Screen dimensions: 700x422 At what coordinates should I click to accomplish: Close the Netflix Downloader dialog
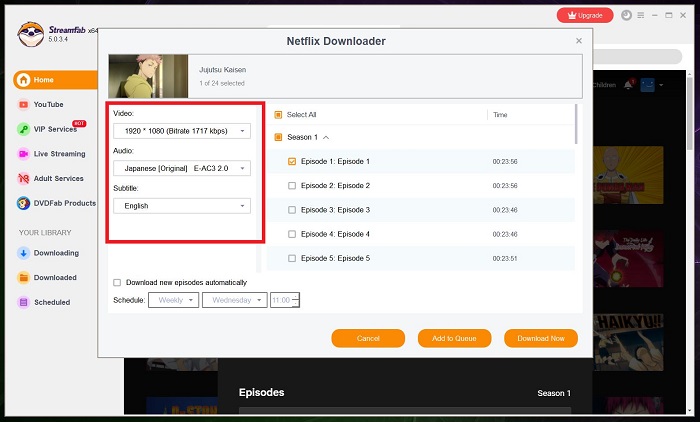pos(579,41)
